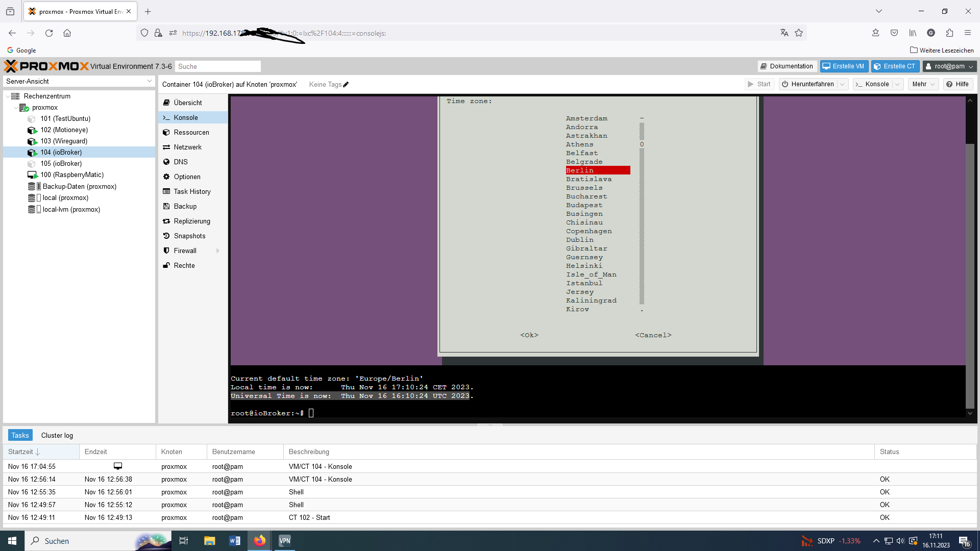Open Firefox translate page icon
The width and height of the screenshot is (980, 551).
[x=785, y=33]
